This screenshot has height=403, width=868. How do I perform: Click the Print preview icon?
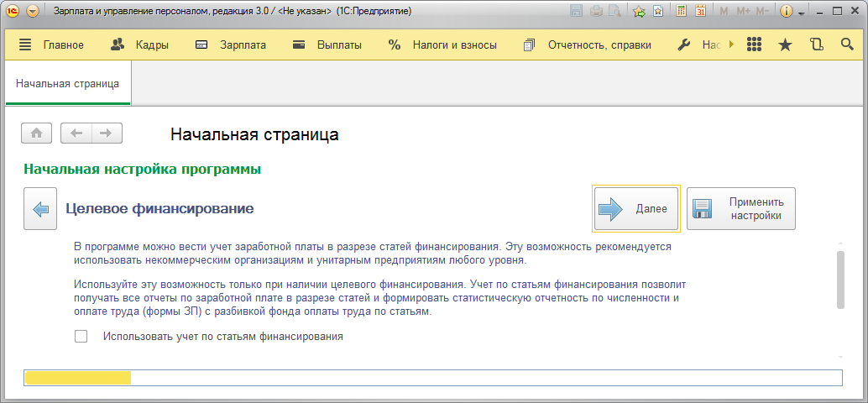tap(614, 11)
